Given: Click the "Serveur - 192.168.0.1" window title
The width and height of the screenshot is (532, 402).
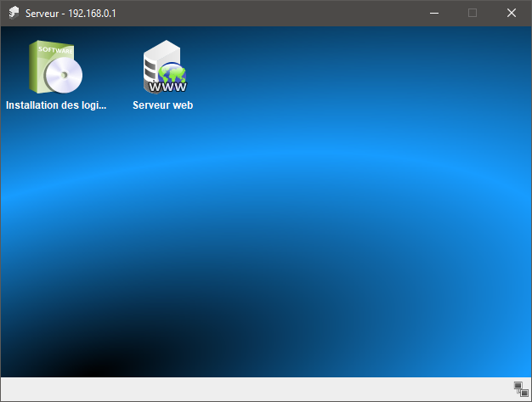Looking at the screenshot, I should [x=71, y=13].
